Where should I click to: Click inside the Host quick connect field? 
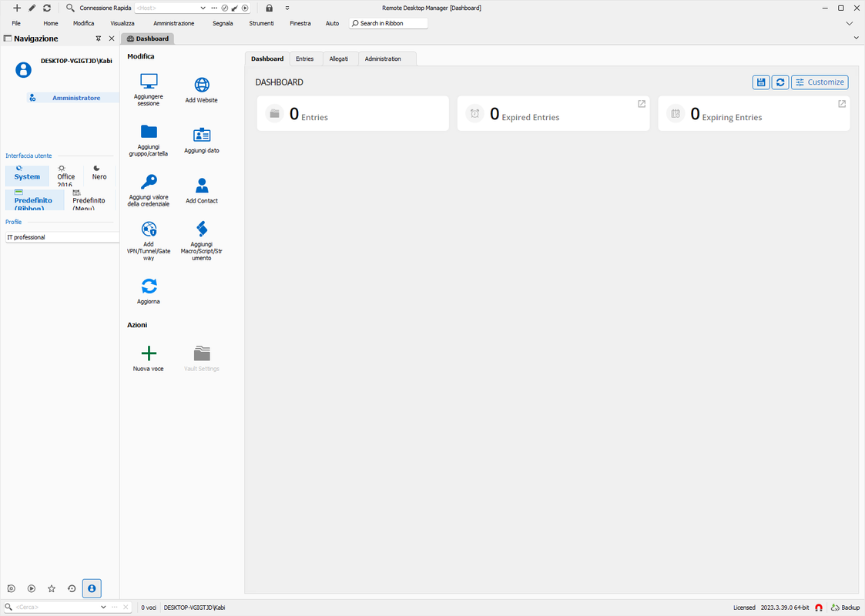click(166, 8)
